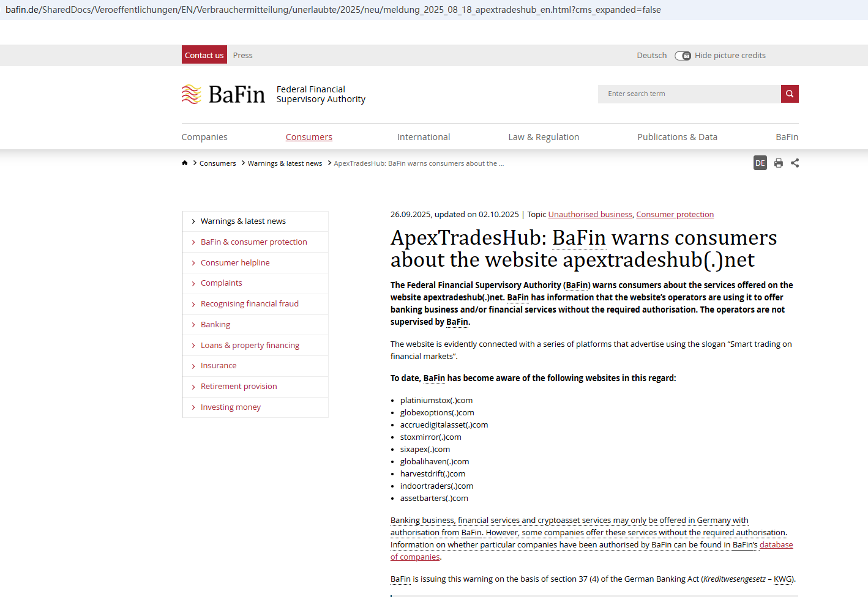Open Warnings & latest news sidebar link

point(243,221)
